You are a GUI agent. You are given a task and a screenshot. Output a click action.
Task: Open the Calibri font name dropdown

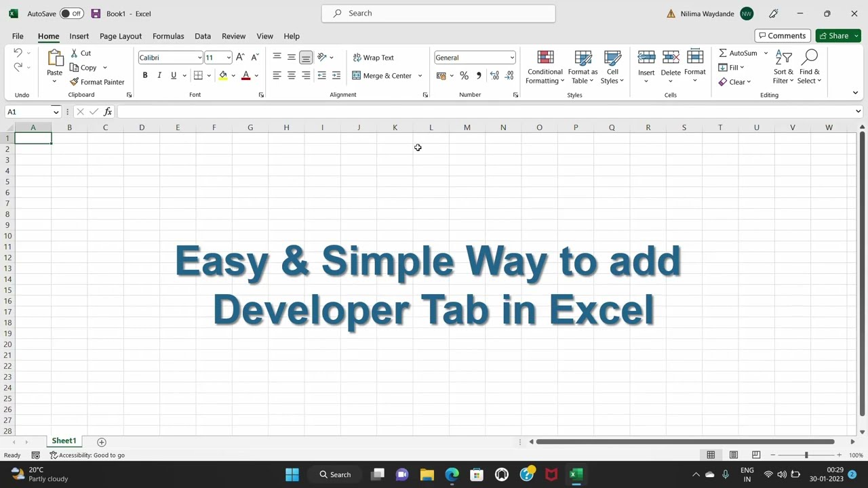[x=199, y=58]
